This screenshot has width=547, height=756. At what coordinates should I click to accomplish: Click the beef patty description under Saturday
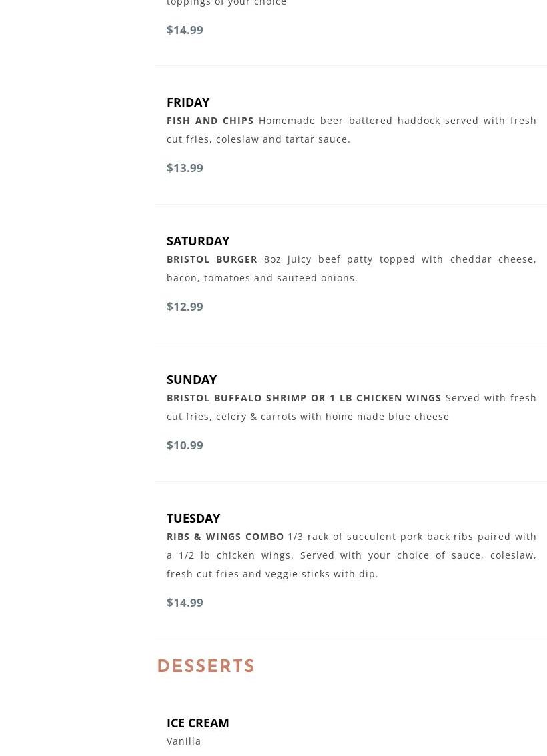click(351, 269)
